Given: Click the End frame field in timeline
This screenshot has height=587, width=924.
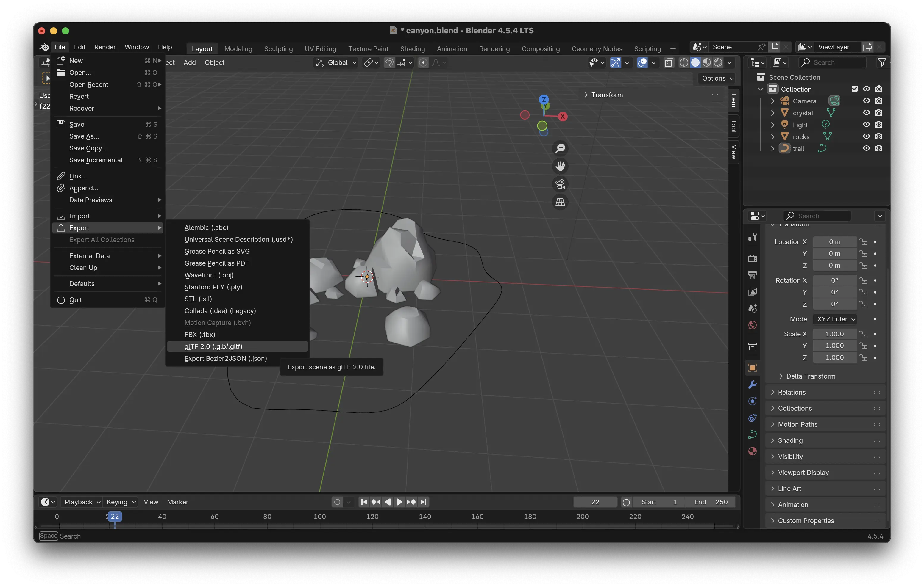Looking at the screenshot, I should point(711,502).
